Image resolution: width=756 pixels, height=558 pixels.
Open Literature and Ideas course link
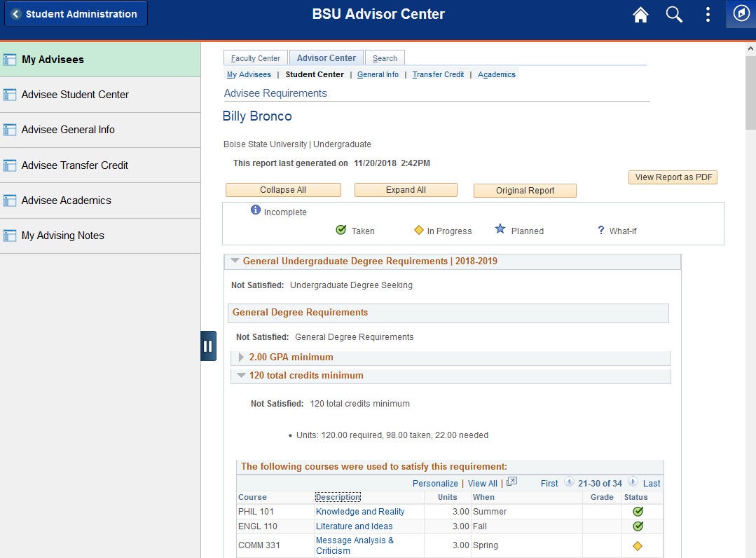355,526
